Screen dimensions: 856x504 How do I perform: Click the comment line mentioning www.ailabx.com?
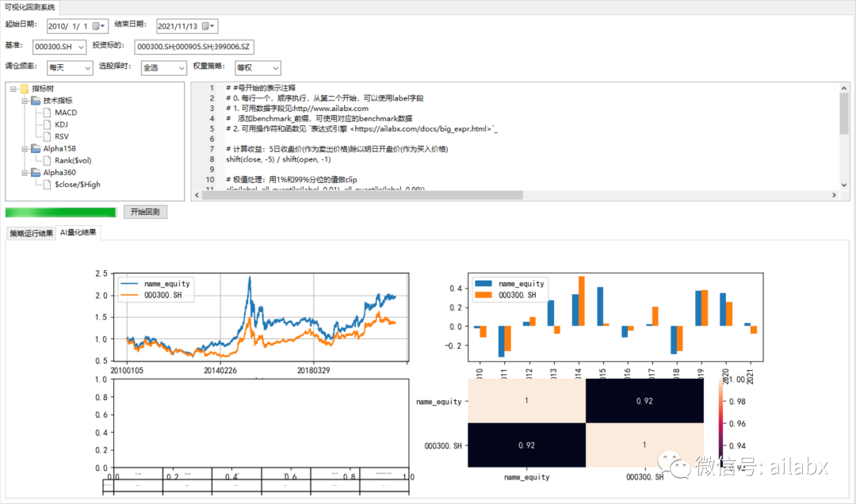click(x=297, y=108)
